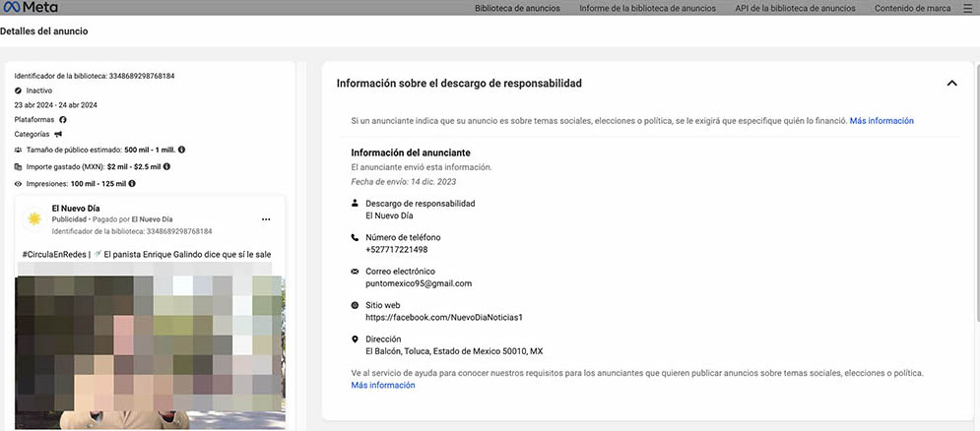The width and height of the screenshot is (980, 431).
Task: Open Contenido de marca
Action: 912,8
